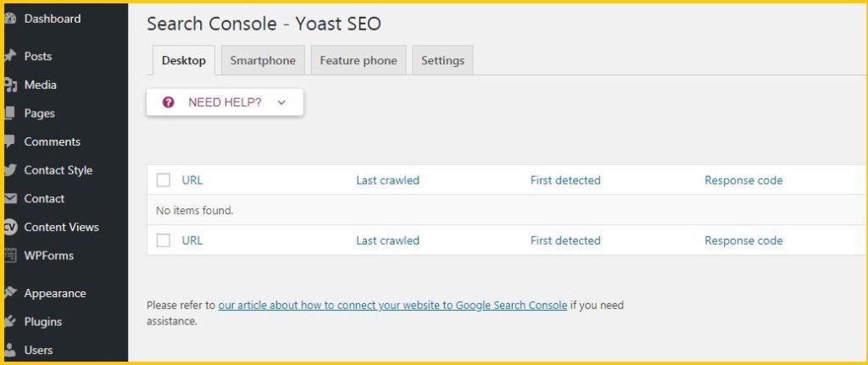Click the question mark help icon
The image size is (868, 365).
[169, 102]
